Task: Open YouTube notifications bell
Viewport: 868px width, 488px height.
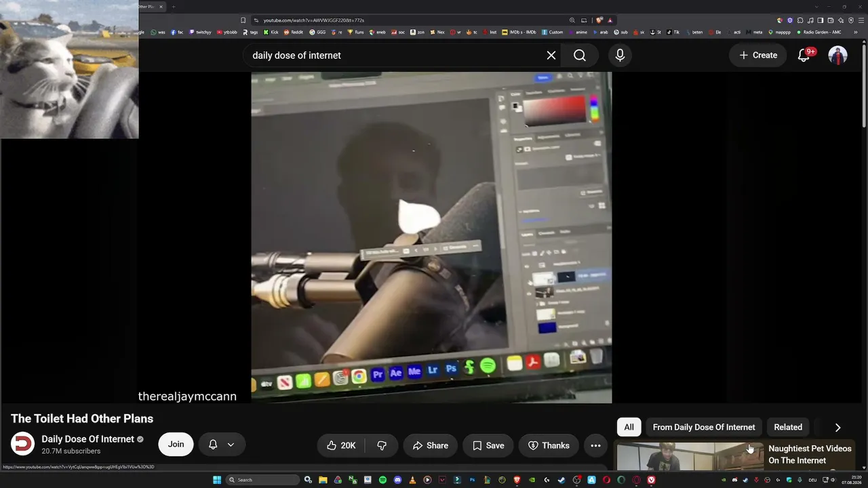Action: (804, 56)
